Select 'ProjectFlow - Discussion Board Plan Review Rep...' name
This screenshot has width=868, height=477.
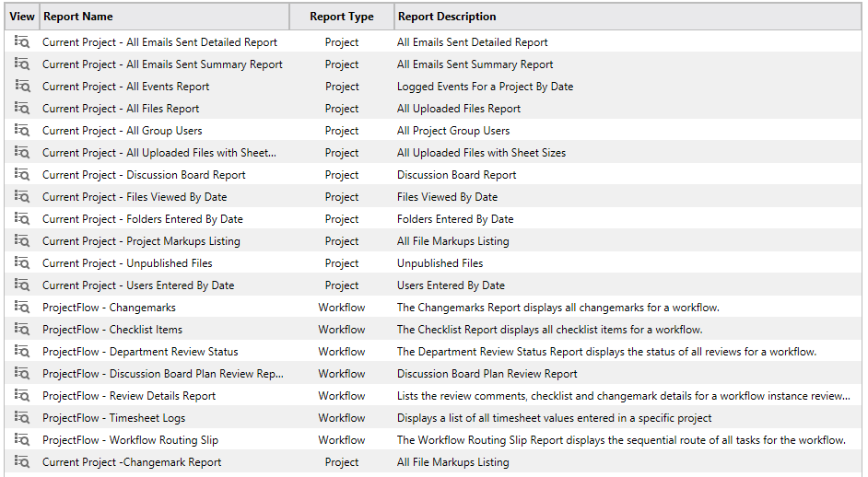tap(163, 375)
